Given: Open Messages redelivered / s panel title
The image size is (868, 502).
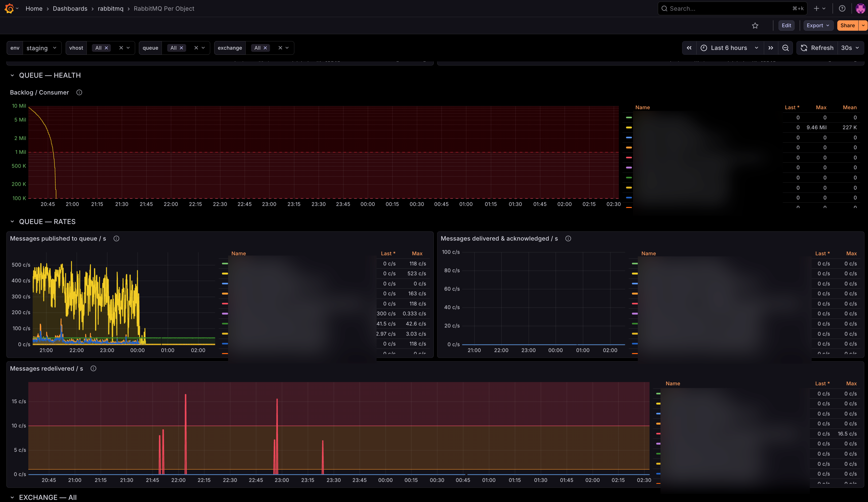Looking at the screenshot, I should click(x=46, y=368).
